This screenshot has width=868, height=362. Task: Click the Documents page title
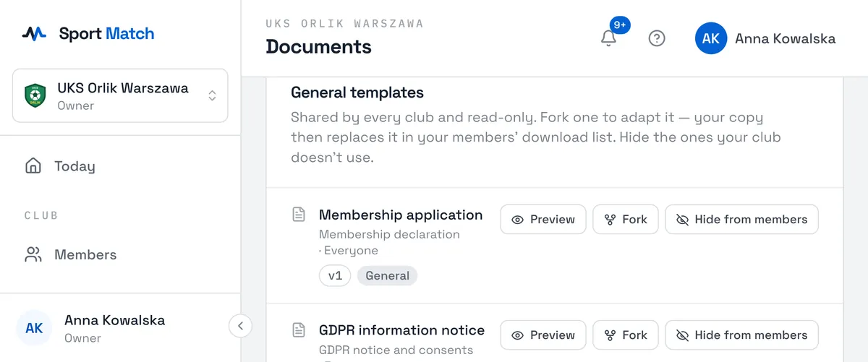pos(318,47)
